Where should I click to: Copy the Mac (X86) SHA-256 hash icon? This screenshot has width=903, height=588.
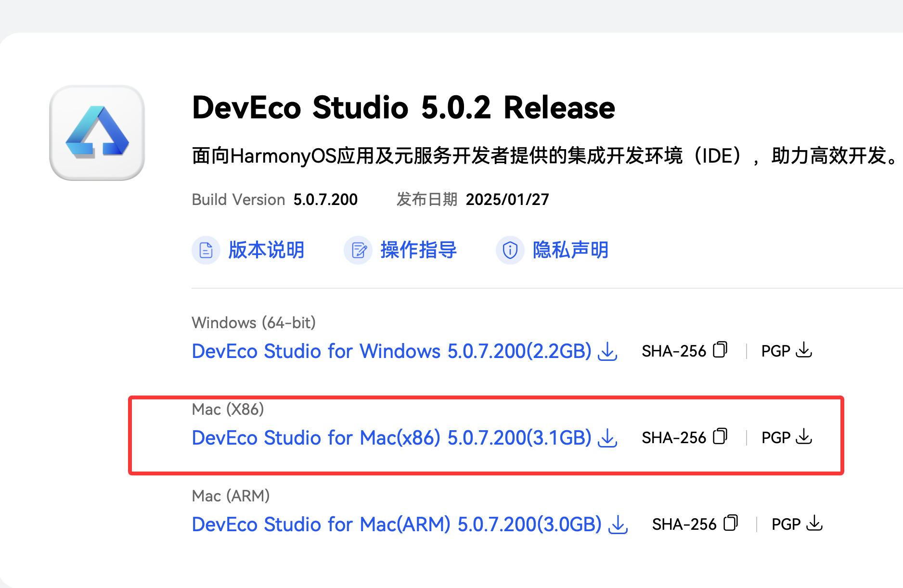720,436
